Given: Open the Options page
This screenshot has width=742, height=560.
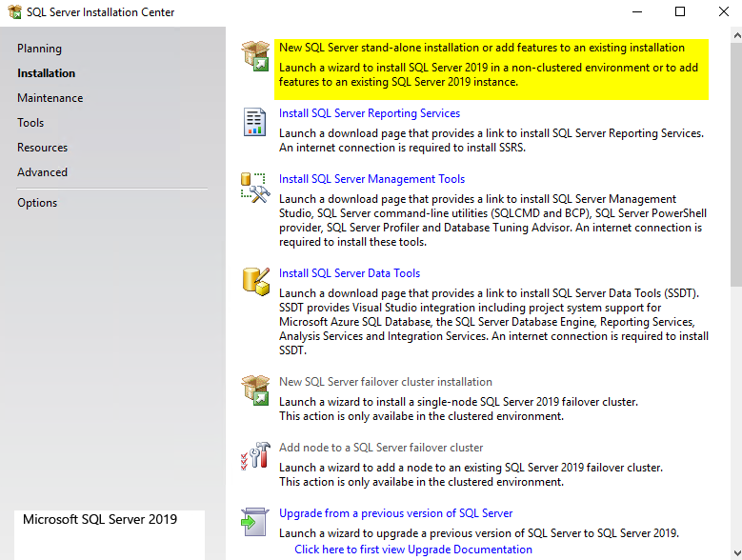Looking at the screenshot, I should click(37, 203).
